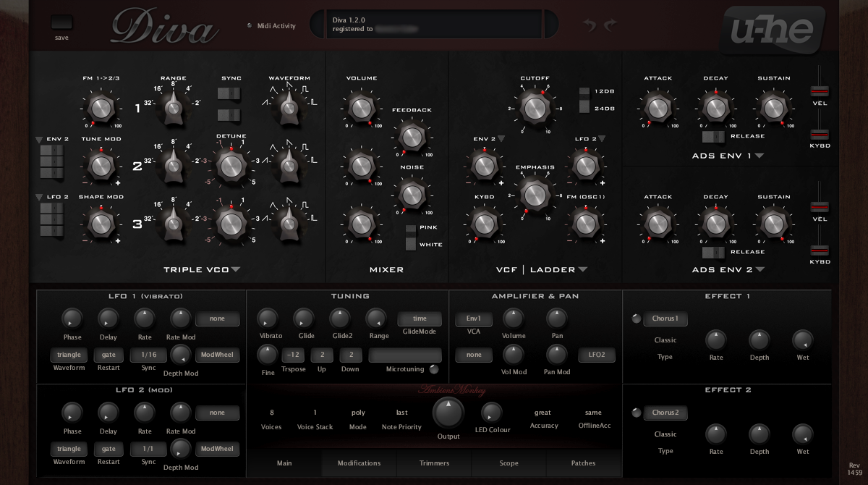Click the FM 1->2/3 knob
Screen dimensions: 868x485
tap(101, 108)
